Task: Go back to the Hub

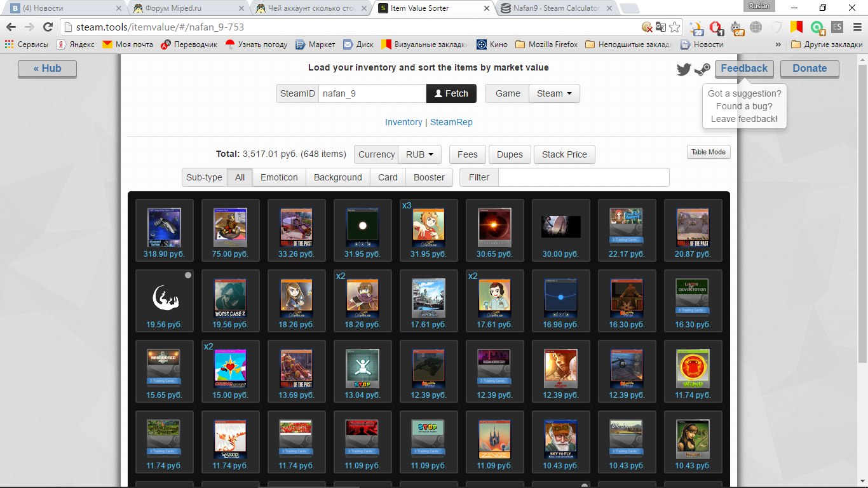Action: coord(47,69)
